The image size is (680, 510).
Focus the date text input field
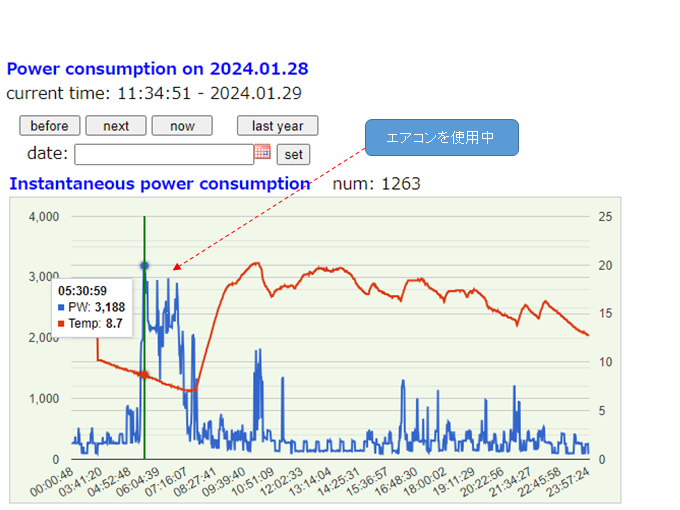[164, 154]
